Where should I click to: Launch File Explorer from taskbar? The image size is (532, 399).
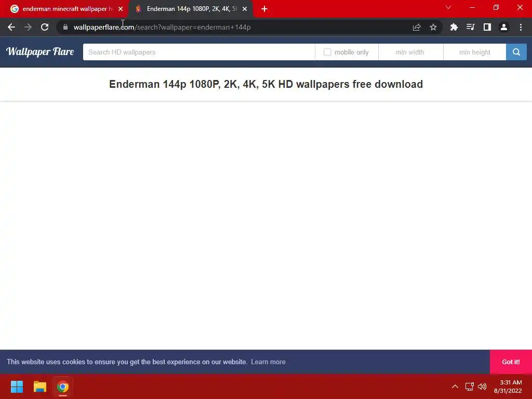coord(39,387)
